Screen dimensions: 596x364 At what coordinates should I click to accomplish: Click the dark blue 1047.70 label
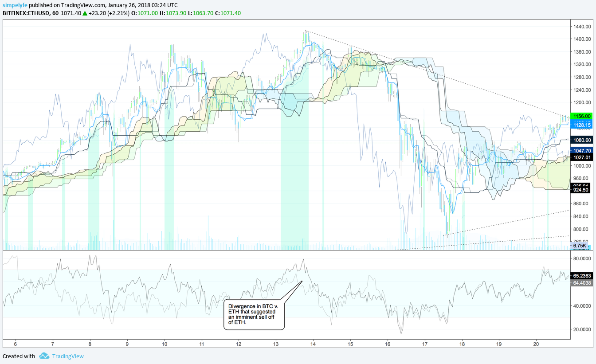581,151
